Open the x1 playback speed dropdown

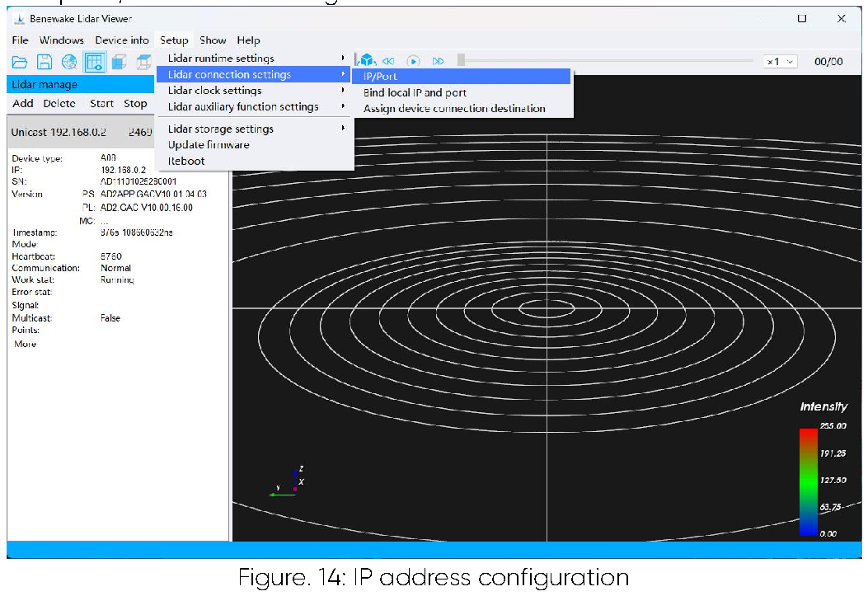tap(781, 62)
